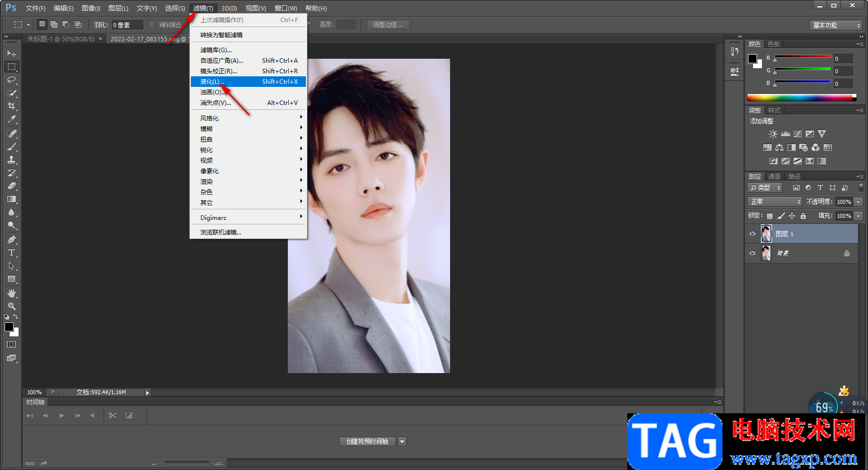Select the Hand tool
Viewport: 868px width, 470px height.
12,293
